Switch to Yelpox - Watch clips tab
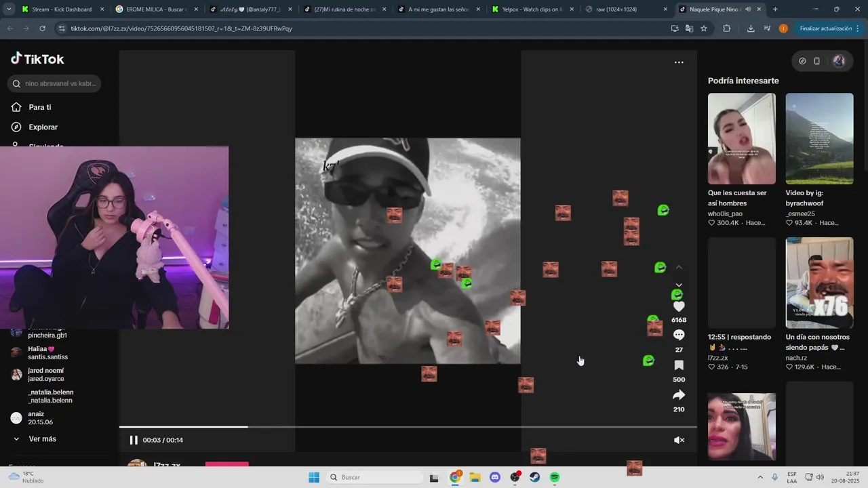 point(532,9)
